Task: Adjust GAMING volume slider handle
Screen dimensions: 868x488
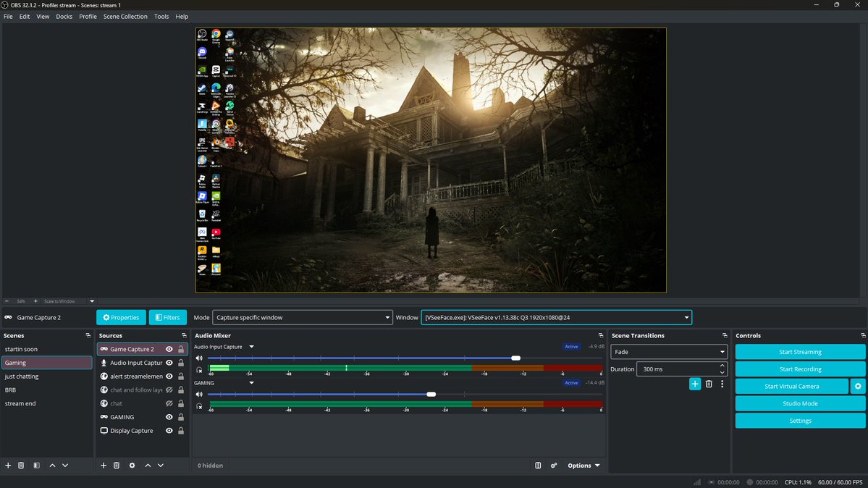Action: tap(431, 395)
